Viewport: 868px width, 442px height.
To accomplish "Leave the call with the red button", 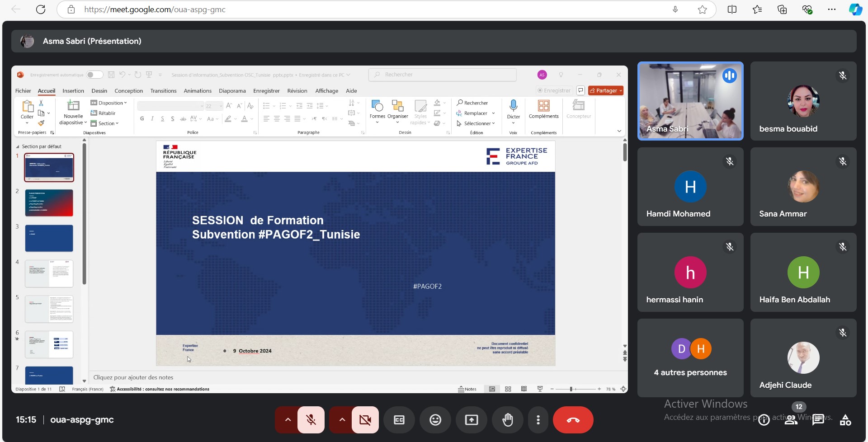I will [573, 420].
